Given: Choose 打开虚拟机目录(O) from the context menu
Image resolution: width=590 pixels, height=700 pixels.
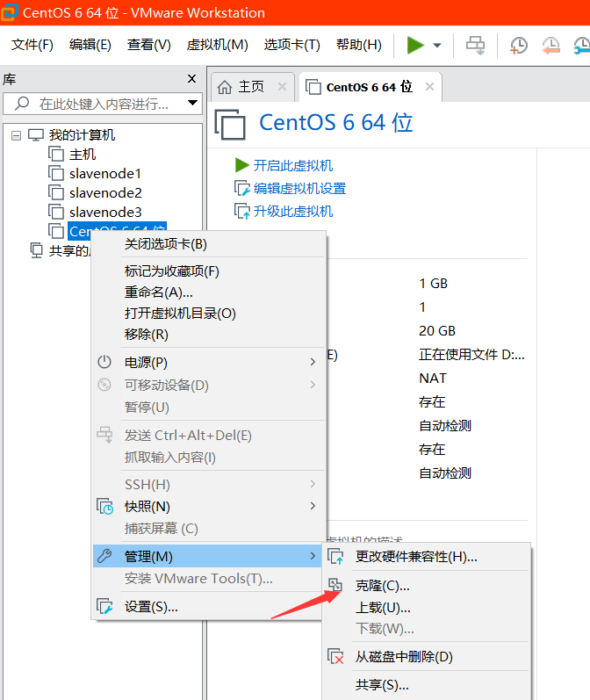Looking at the screenshot, I should coord(208,314).
